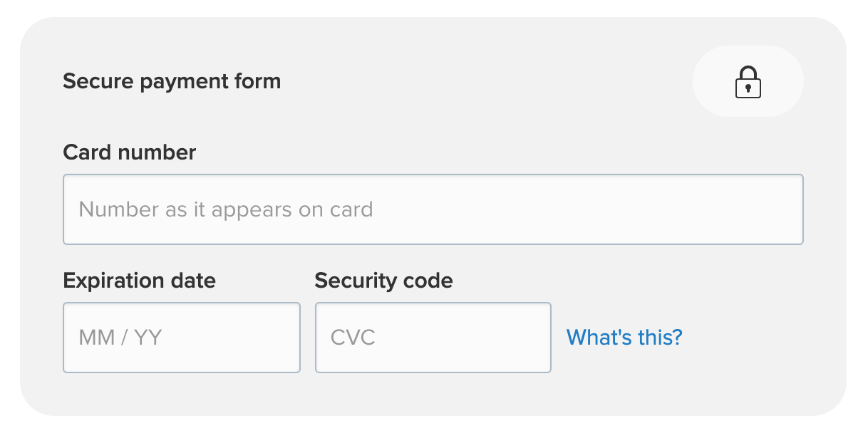Image resolution: width=868 pixels, height=433 pixels.
Task: Click the CVC placeholder text
Action: 353,337
